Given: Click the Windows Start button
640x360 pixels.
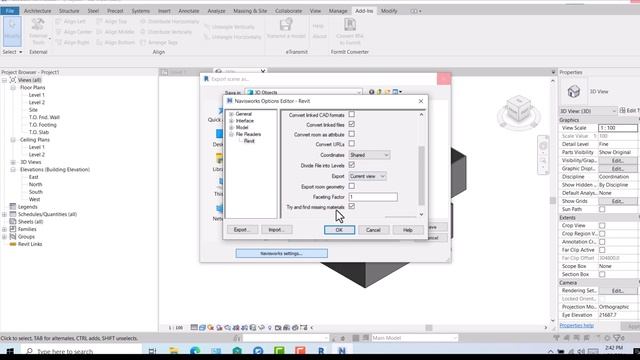Looking at the screenshot, I should 9,351.
